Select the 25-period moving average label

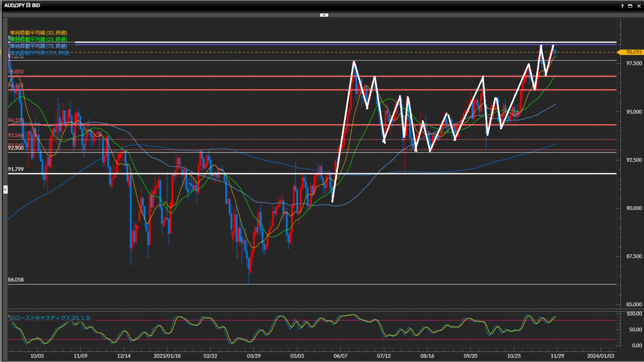[x=39, y=39]
